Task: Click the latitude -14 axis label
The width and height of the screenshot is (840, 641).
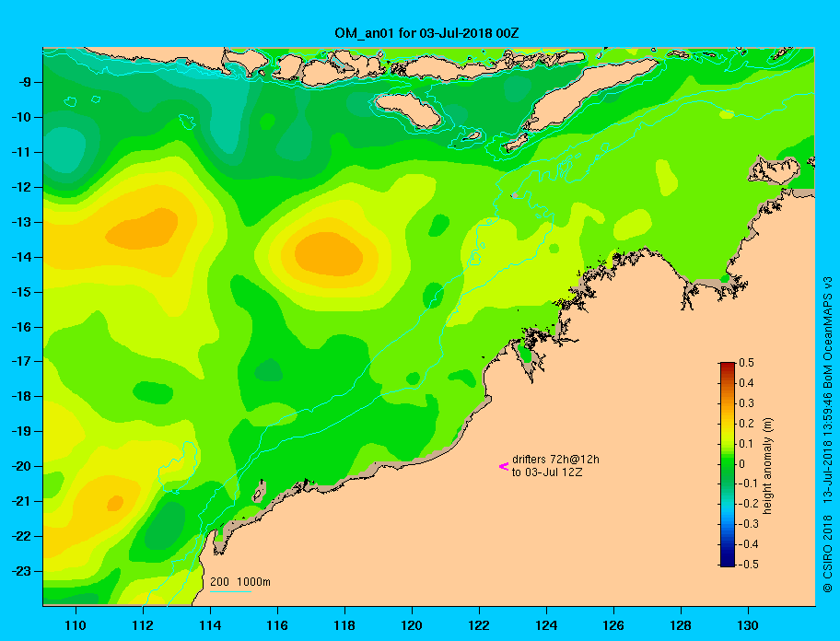Action: pos(20,257)
